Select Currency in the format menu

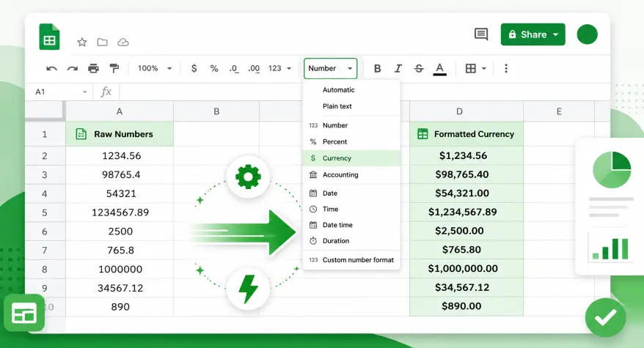[351, 158]
